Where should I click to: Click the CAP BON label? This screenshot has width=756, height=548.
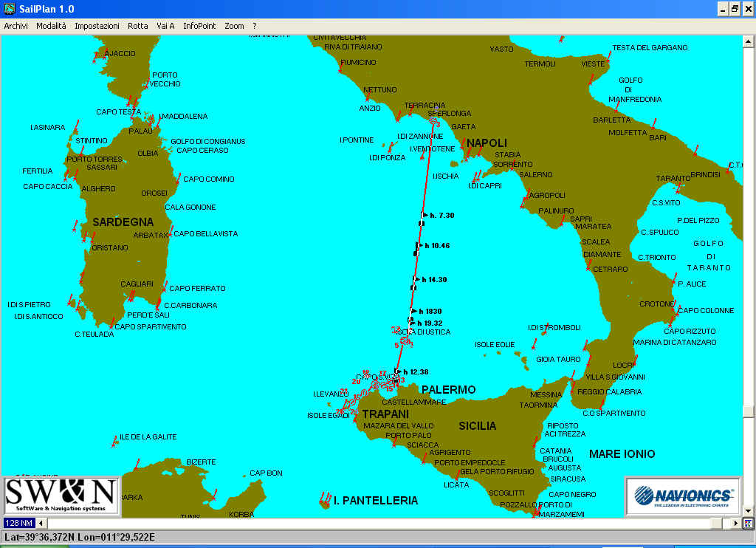(x=266, y=473)
